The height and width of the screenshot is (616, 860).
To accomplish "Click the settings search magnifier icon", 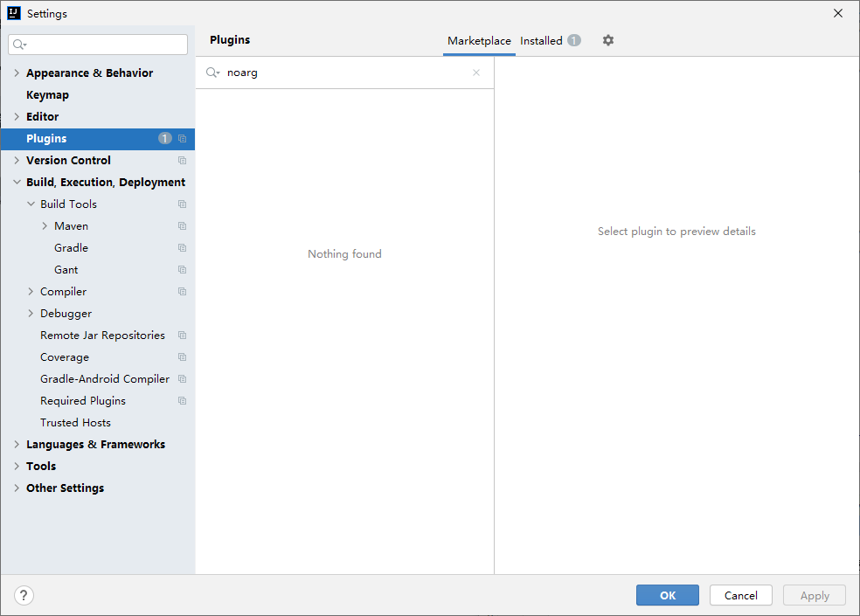I will point(20,45).
